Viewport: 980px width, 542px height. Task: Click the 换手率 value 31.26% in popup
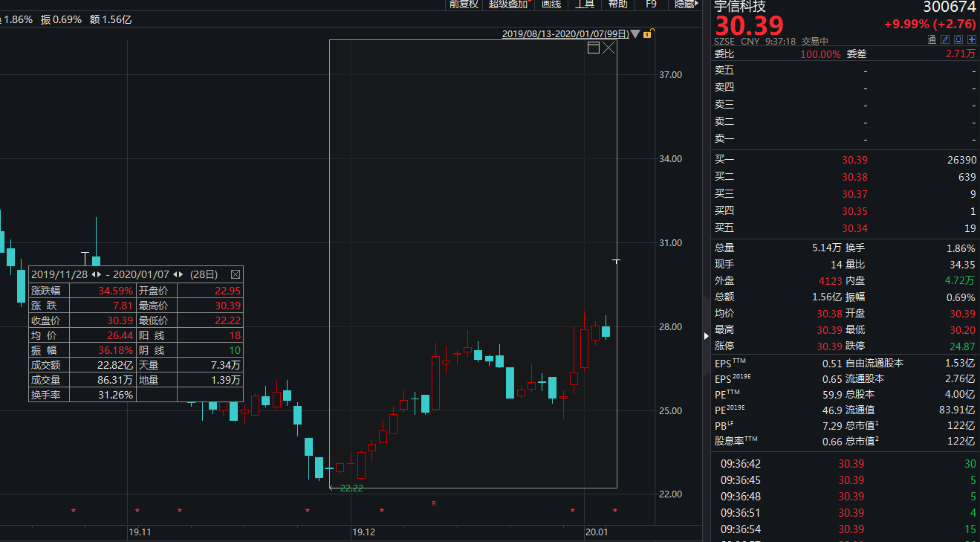pyautogui.click(x=116, y=395)
